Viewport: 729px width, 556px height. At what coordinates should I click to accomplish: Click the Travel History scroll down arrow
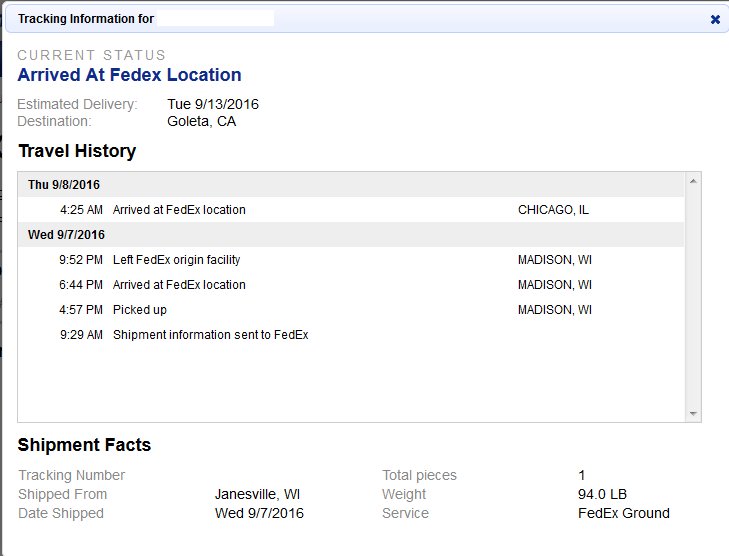point(693,413)
